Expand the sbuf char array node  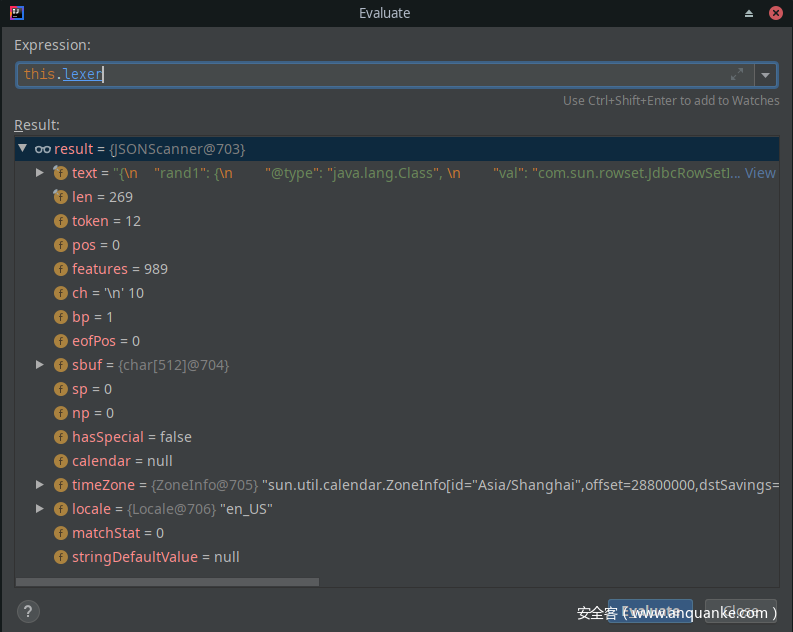coord(40,365)
